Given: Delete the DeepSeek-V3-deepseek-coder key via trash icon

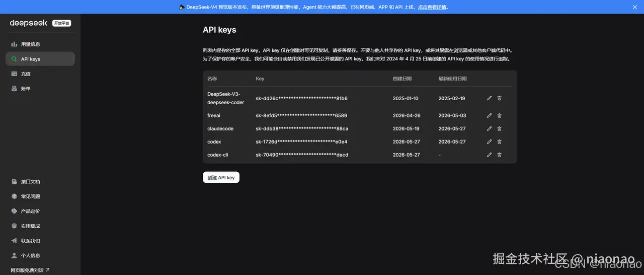Looking at the screenshot, I should (499, 98).
